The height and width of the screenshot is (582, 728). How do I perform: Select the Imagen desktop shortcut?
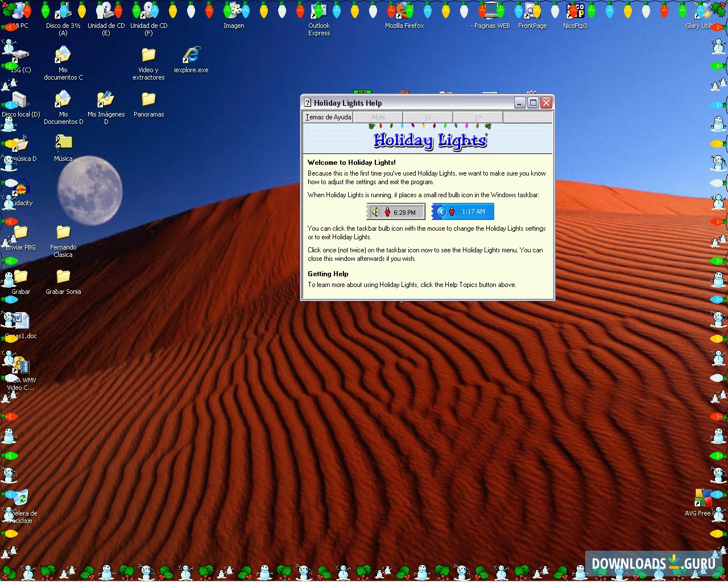tap(234, 11)
